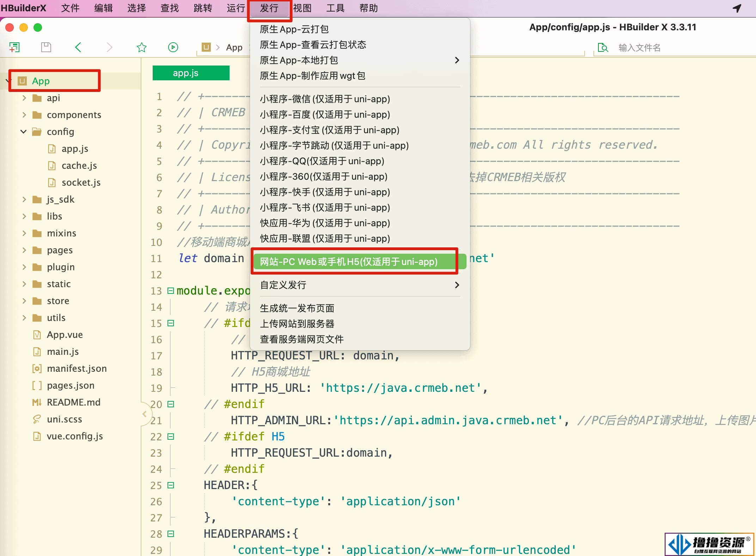756x556 pixels.
Task: Click the run play icon in toolbar
Action: click(173, 47)
